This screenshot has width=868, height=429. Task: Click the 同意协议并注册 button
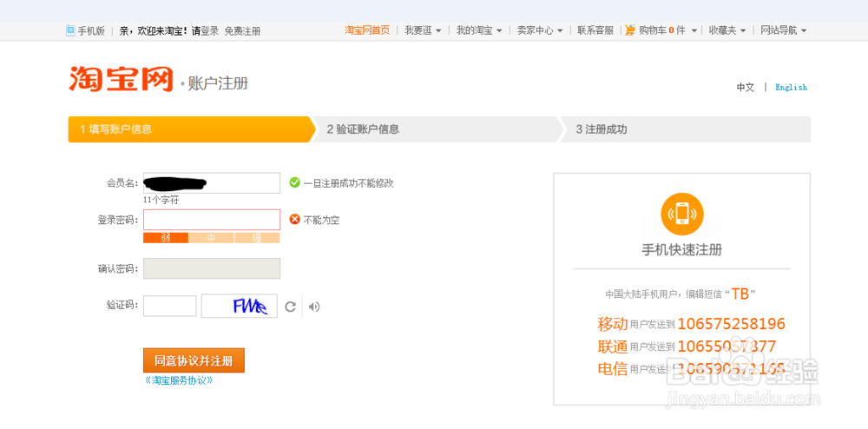(x=194, y=360)
